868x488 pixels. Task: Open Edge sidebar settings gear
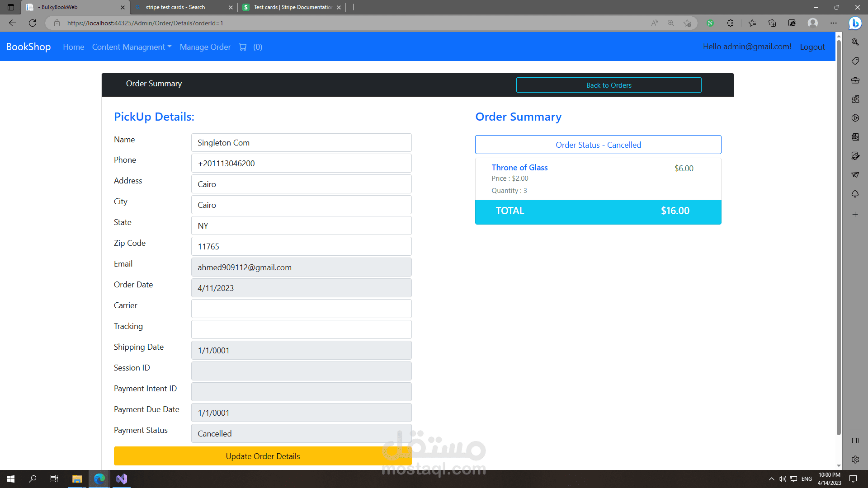point(855,460)
